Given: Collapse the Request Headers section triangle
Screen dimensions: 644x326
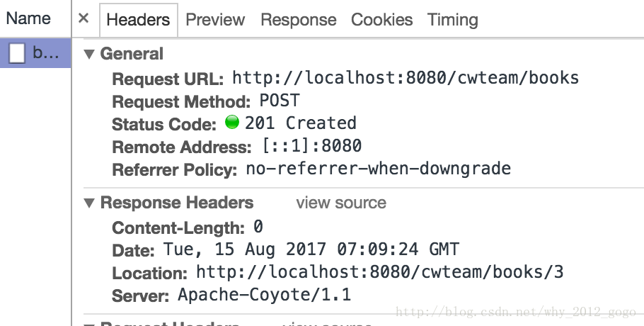Looking at the screenshot, I should click(x=89, y=325).
